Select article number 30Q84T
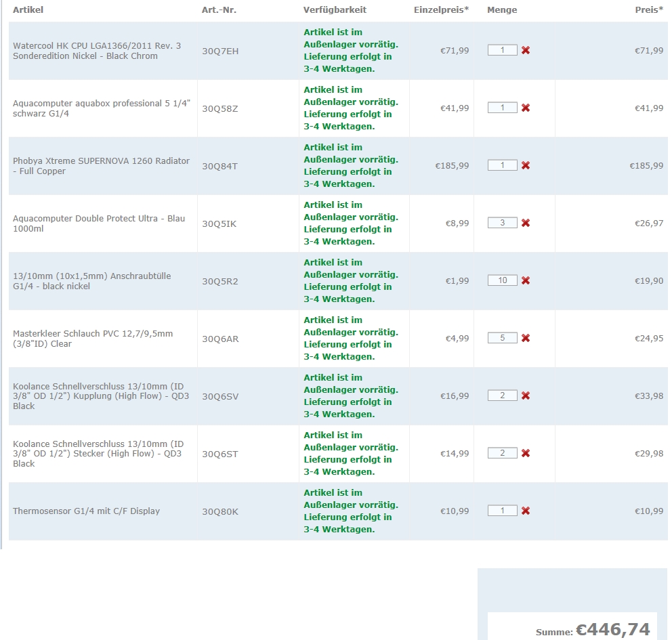The image size is (672, 640). [x=220, y=166]
